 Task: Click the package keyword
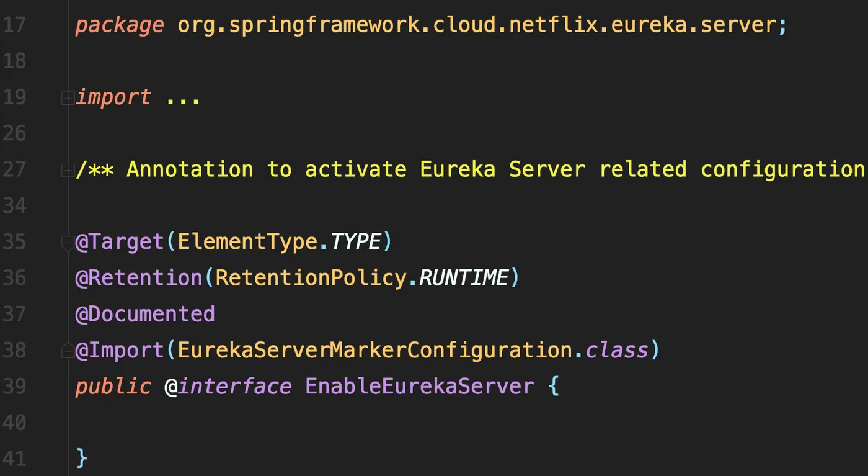[120, 25]
